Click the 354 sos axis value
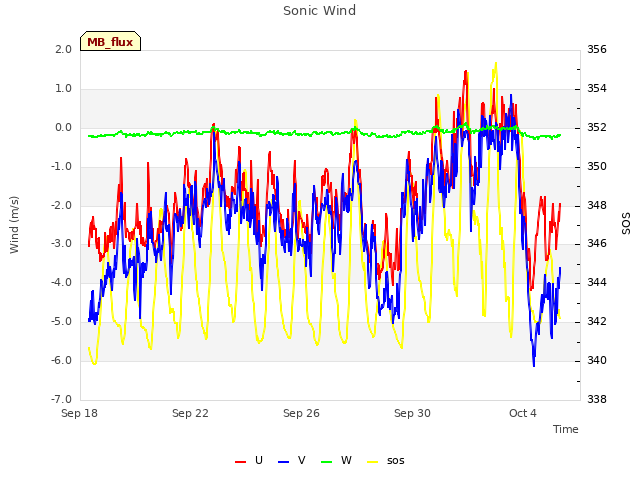Image resolution: width=640 pixels, height=480 pixels. (597, 89)
